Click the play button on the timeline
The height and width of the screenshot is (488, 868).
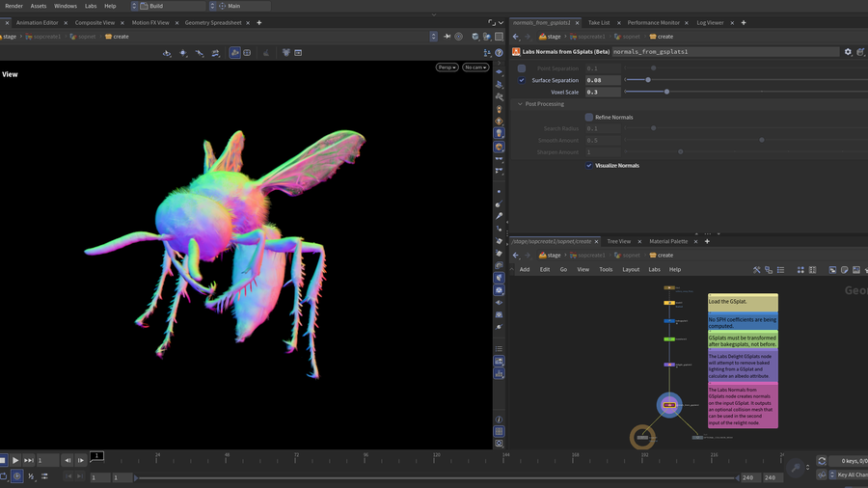(x=15, y=460)
